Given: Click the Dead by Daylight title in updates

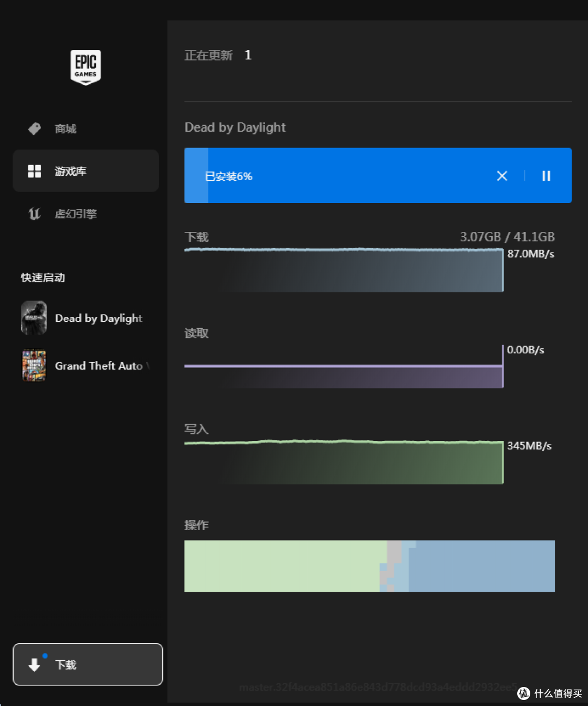Looking at the screenshot, I should click(235, 127).
